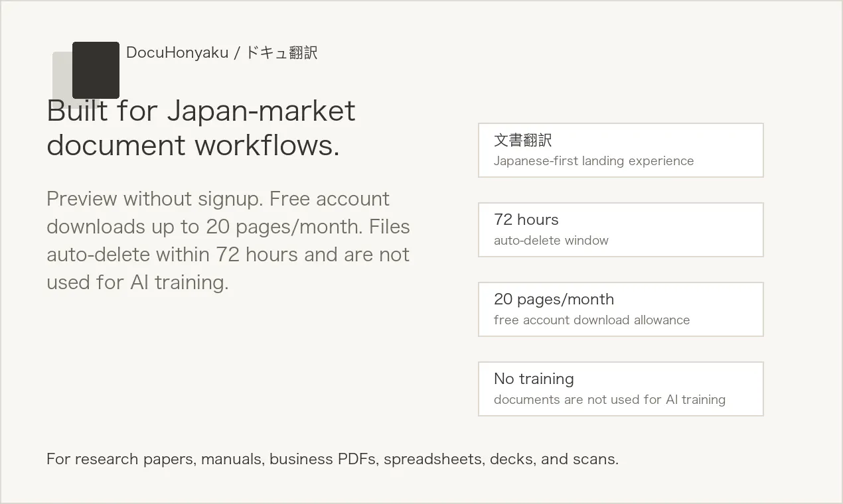The width and height of the screenshot is (843, 504).
Task: Click the Japanese-first landing experience subtitle
Action: click(x=594, y=161)
